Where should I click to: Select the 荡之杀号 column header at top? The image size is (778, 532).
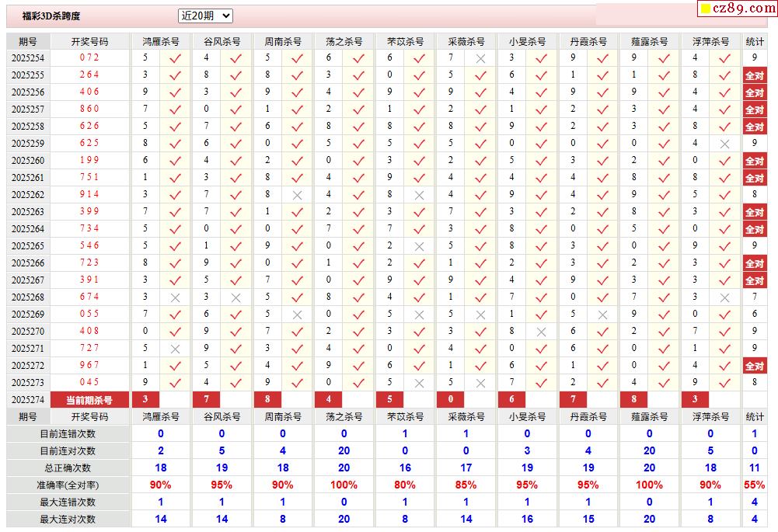(344, 41)
